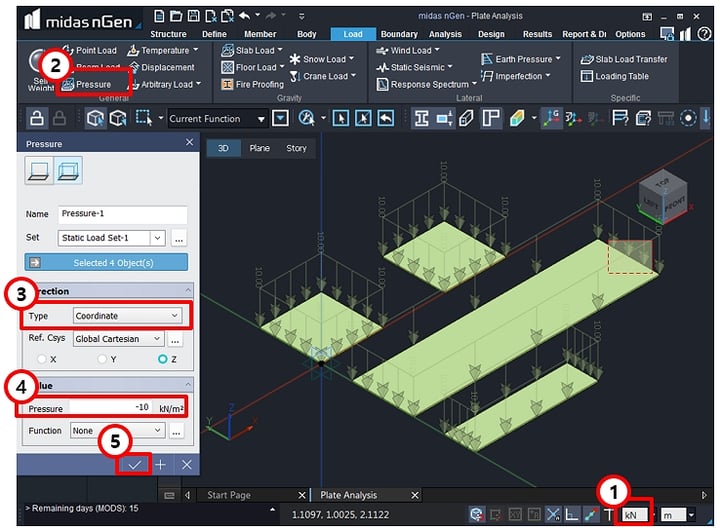Select the 3D solid pressure target icon
The width and height of the screenshot is (720, 530).
point(68,170)
